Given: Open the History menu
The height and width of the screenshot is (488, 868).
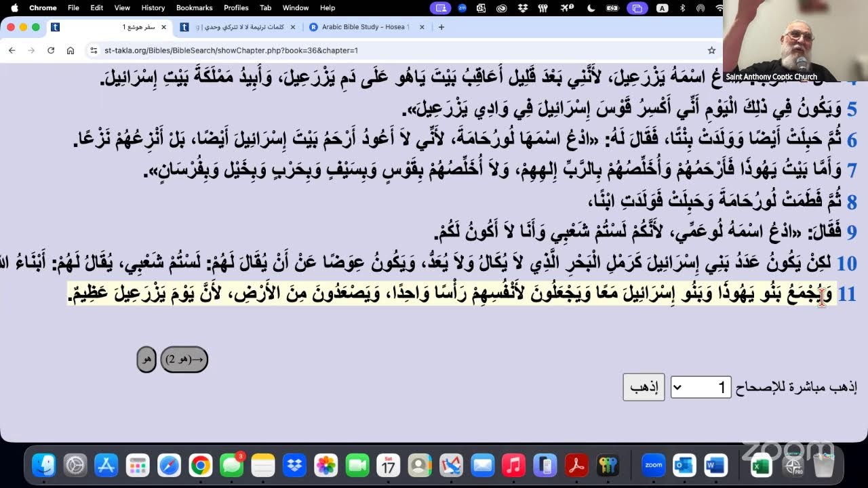Looking at the screenshot, I should pyautogui.click(x=153, y=8).
